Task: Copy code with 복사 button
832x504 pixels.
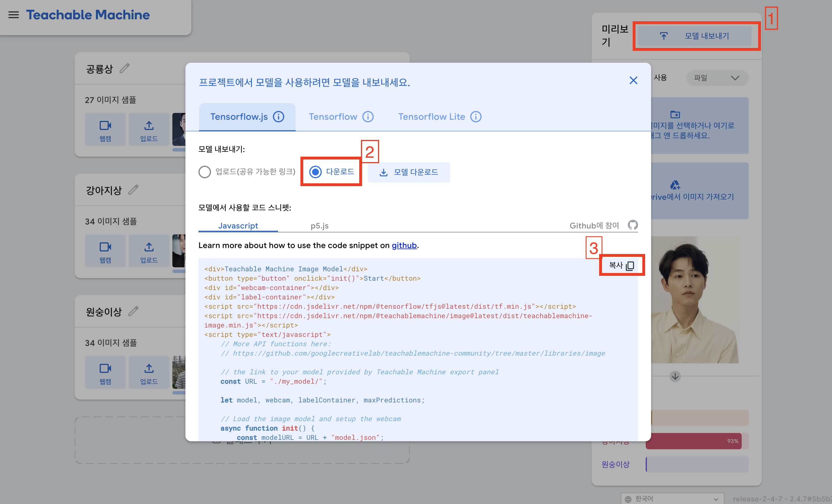Action: (x=621, y=266)
